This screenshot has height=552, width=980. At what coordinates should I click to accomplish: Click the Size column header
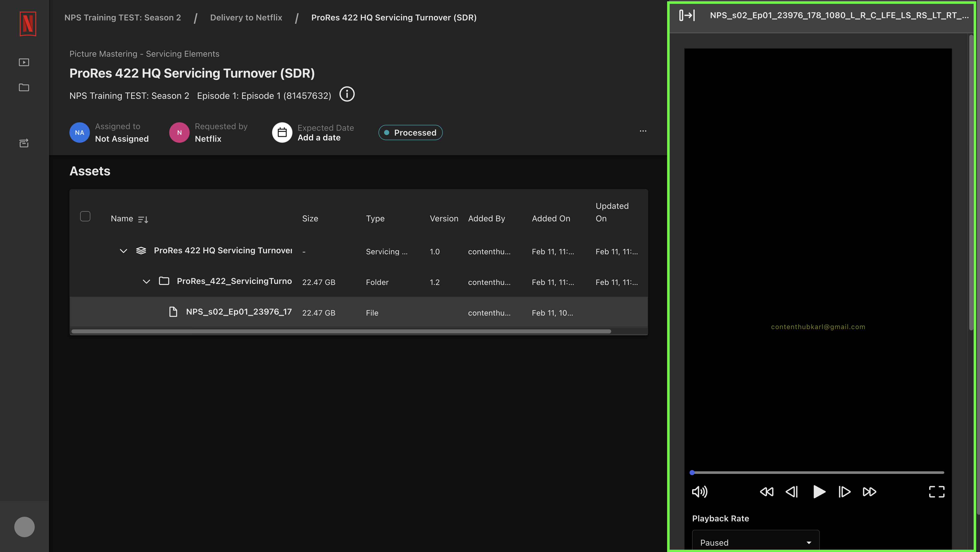point(310,219)
